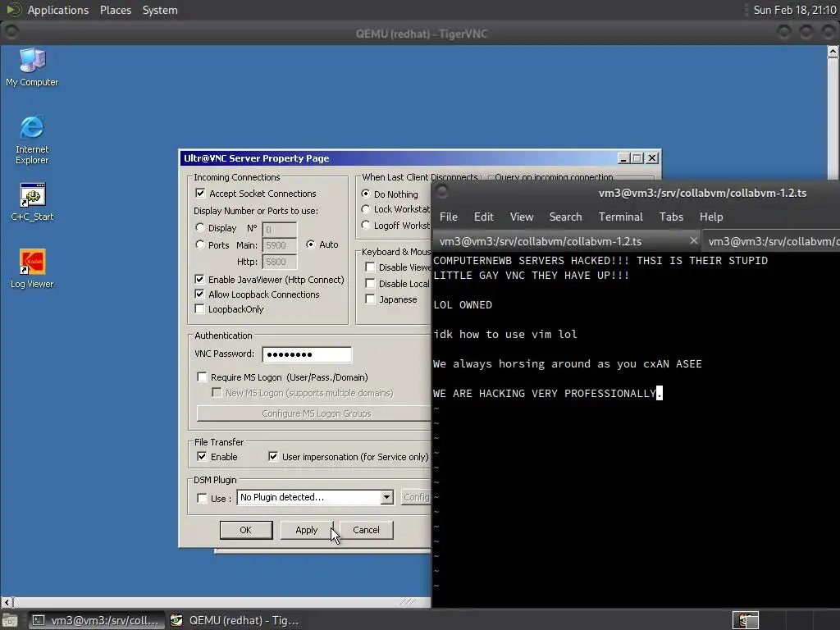The width and height of the screenshot is (840, 630).
Task: Check the Disable Viewer inputs checkbox
Action: (x=370, y=267)
